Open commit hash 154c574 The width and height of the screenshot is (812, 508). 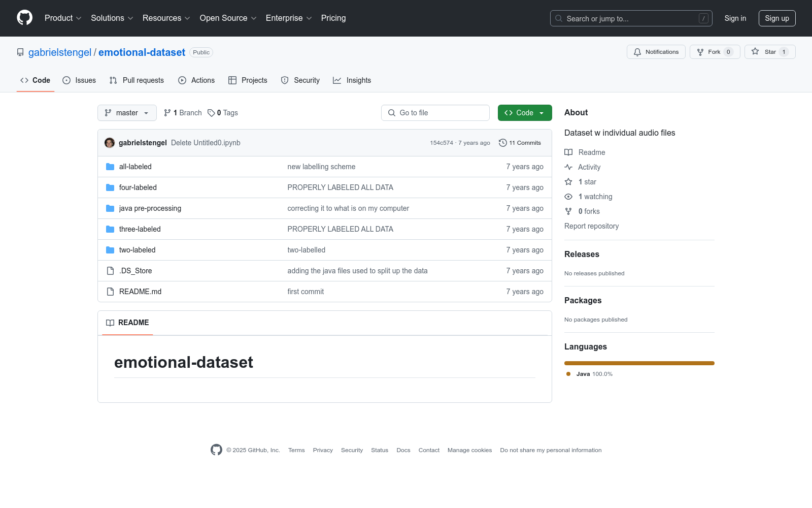(x=442, y=143)
